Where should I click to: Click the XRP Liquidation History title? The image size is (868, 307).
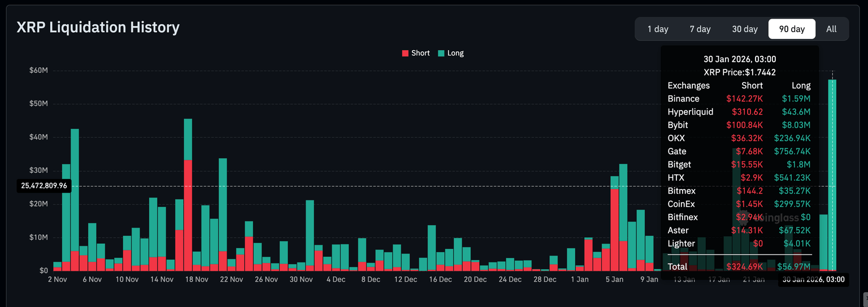98,27
